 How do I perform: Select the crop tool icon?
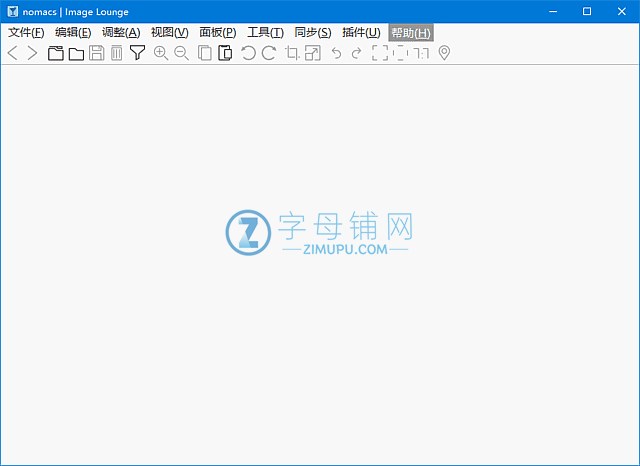pyautogui.click(x=293, y=53)
